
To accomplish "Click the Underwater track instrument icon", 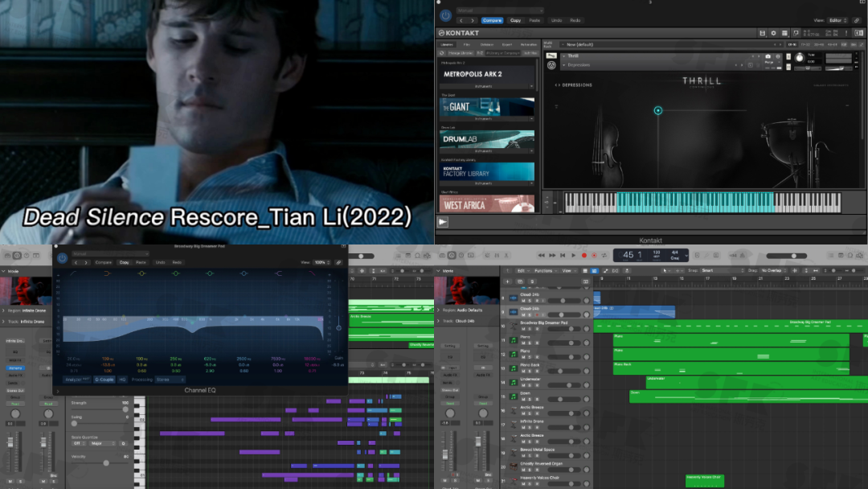I will pyautogui.click(x=513, y=383).
